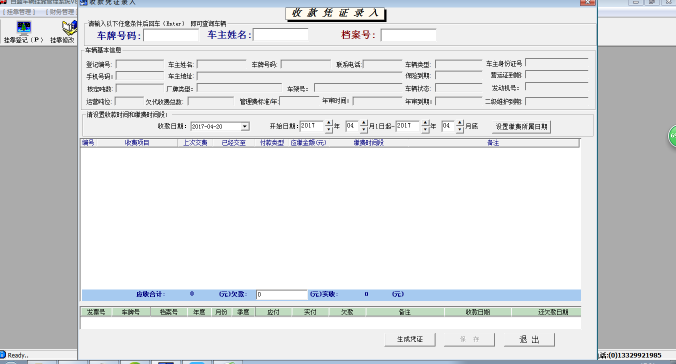This screenshot has width=676, height=364.
Task: Click the 设置缴费所属日期 button
Action: pos(521,127)
